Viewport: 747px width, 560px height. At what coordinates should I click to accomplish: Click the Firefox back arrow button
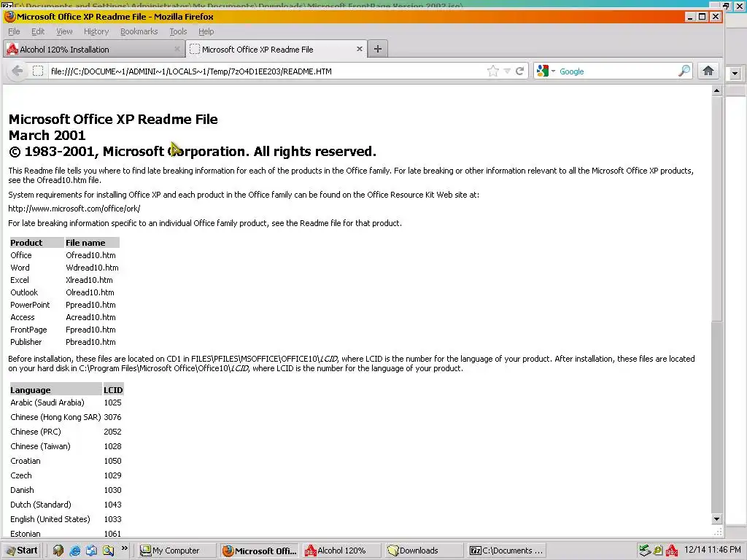coord(18,71)
